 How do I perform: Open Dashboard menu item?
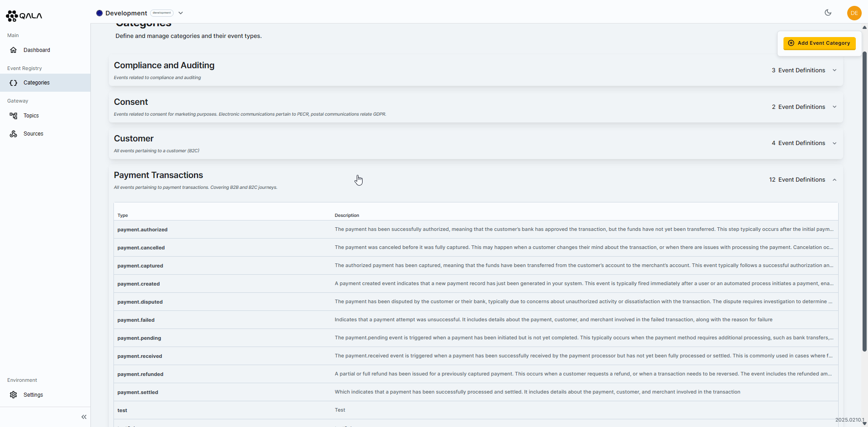click(45, 50)
